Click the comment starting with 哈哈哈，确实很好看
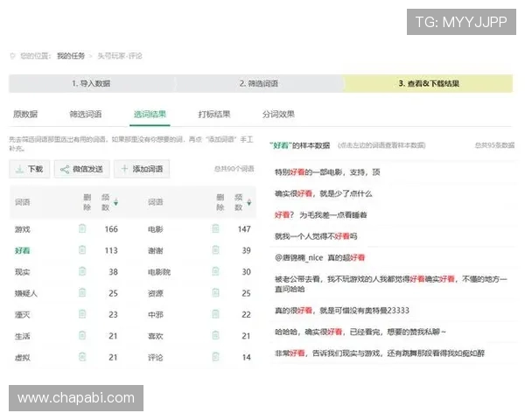525x420 pixels. coord(360,332)
